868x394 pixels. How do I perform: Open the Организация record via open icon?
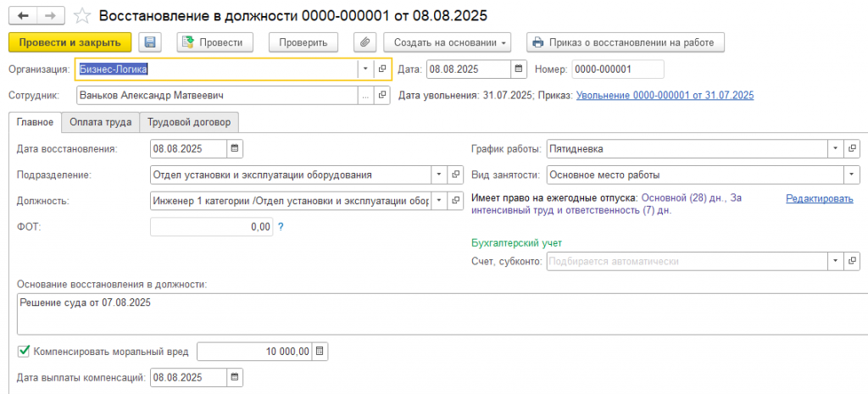coord(382,69)
